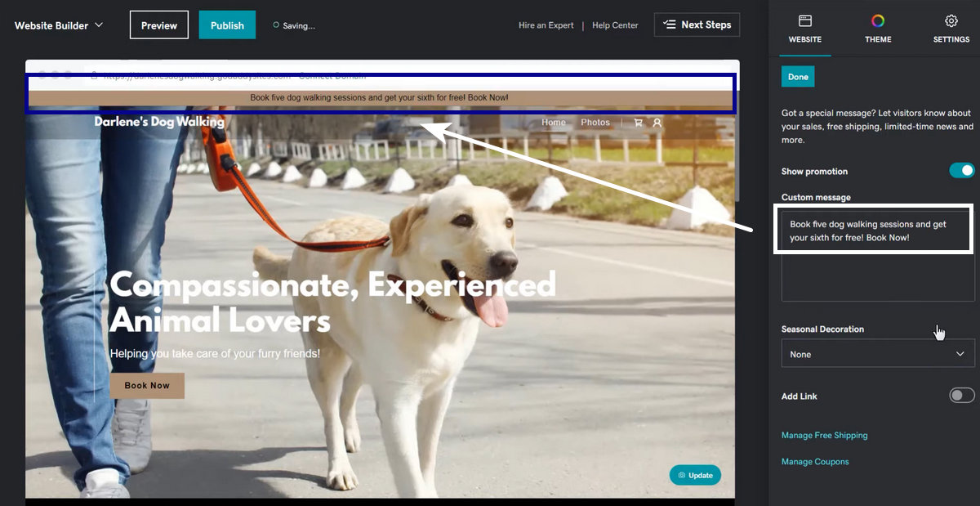Image resolution: width=980 pixels, height=506 pixels.
Task: Click the Photos nav item in site preview
Action: 595,123
